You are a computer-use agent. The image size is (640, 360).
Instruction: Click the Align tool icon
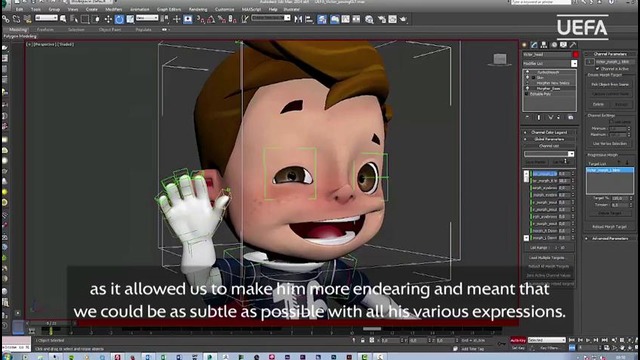309,19
